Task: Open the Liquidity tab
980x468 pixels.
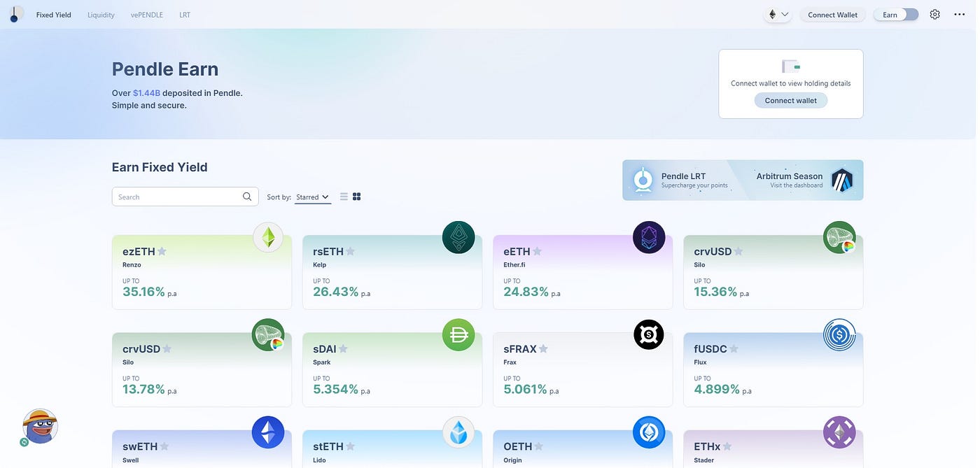Action: [x=101, y=15]
